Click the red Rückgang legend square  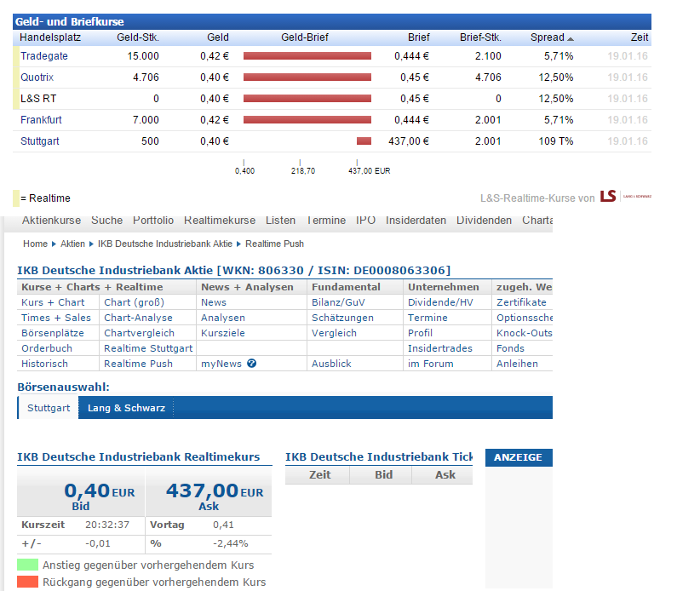24,582
